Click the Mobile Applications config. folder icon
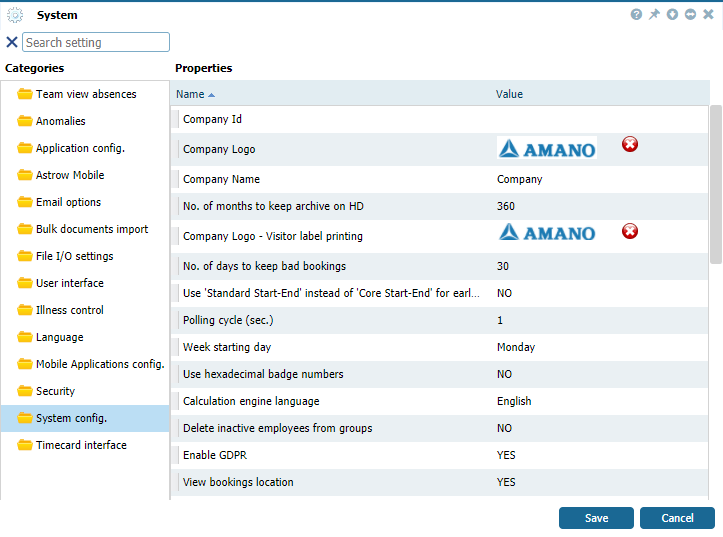This screenshot has width=723, height=537. tap(24, 364)
